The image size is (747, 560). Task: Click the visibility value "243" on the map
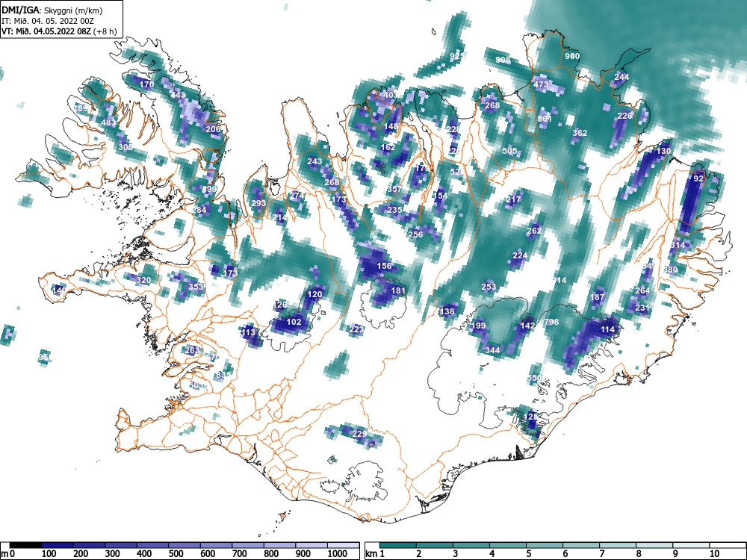(314, 161)
